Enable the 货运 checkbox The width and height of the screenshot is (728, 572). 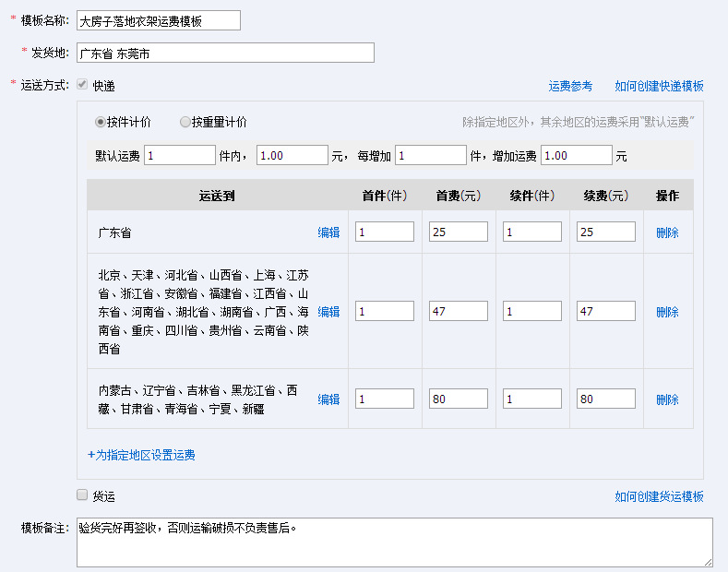(83, 495)
